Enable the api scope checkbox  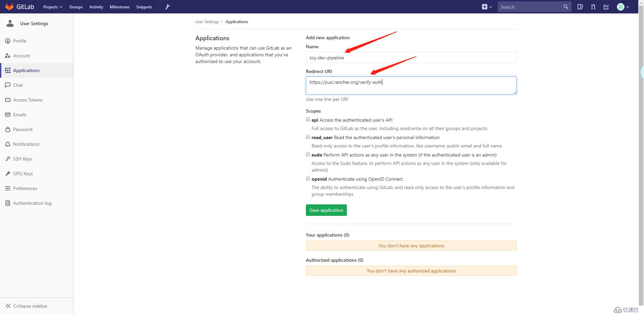click(x=308, y=119)
